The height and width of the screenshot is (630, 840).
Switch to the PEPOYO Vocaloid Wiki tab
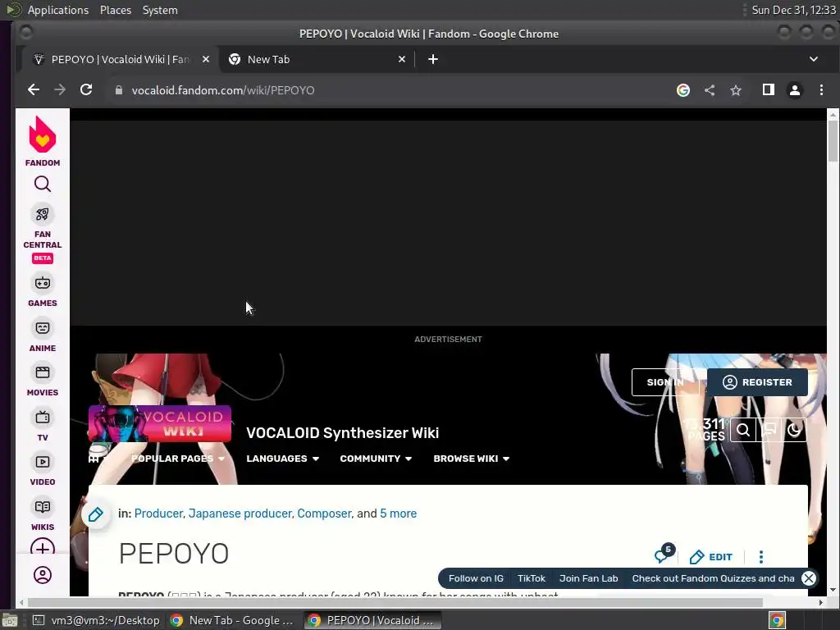pyautogui.click(x=121, y=59)
